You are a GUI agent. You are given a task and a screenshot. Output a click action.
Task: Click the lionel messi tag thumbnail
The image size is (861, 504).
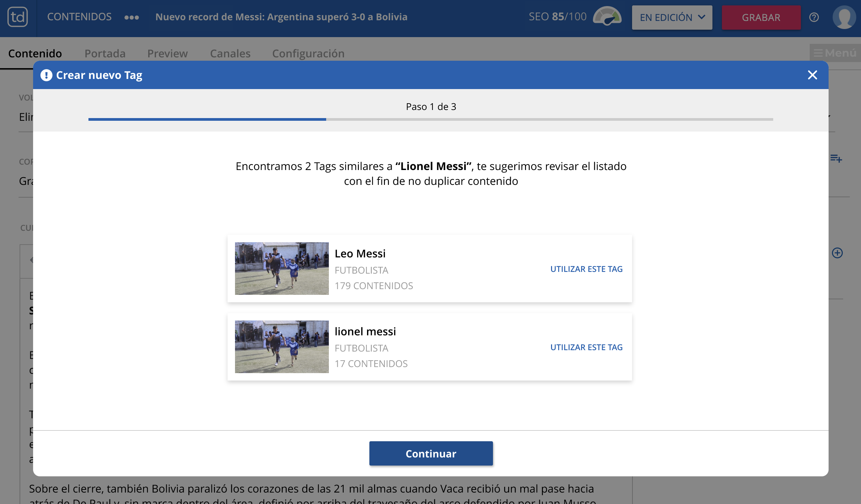[x=282, y=347]
